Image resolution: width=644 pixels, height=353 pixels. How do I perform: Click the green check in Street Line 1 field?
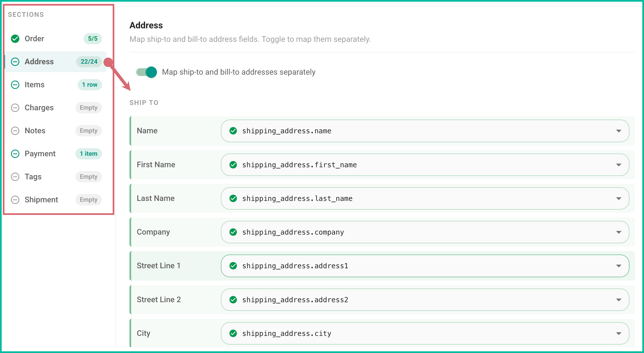[x=233, y=266]
